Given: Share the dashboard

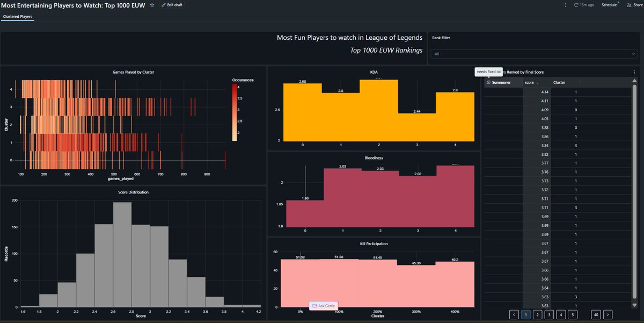Looking at the screenshot, I should pyautogui.click(x=634, y=5).
